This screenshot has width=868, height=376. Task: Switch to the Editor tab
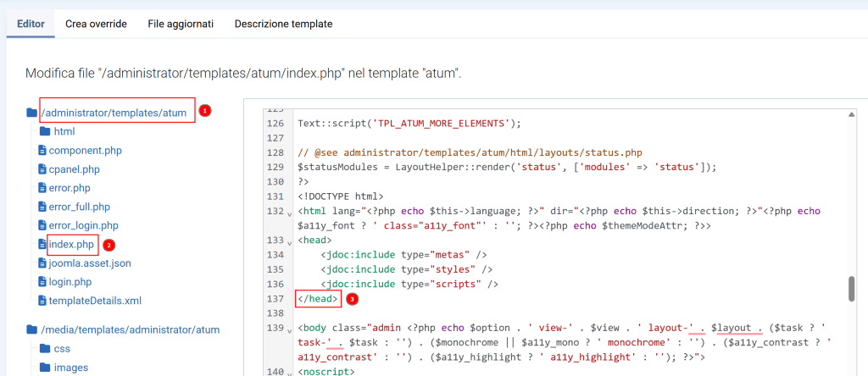31,24
